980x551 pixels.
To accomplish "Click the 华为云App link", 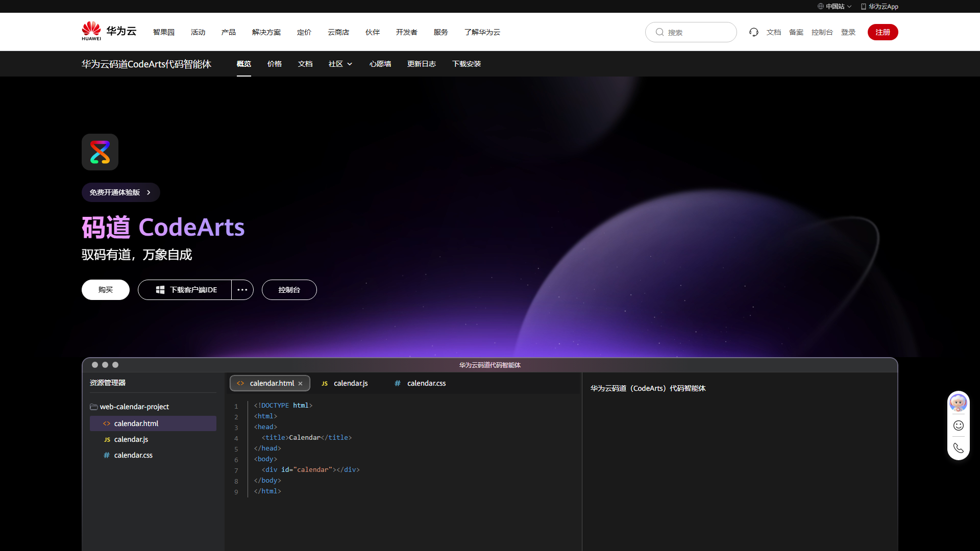I will click(880, 6).
